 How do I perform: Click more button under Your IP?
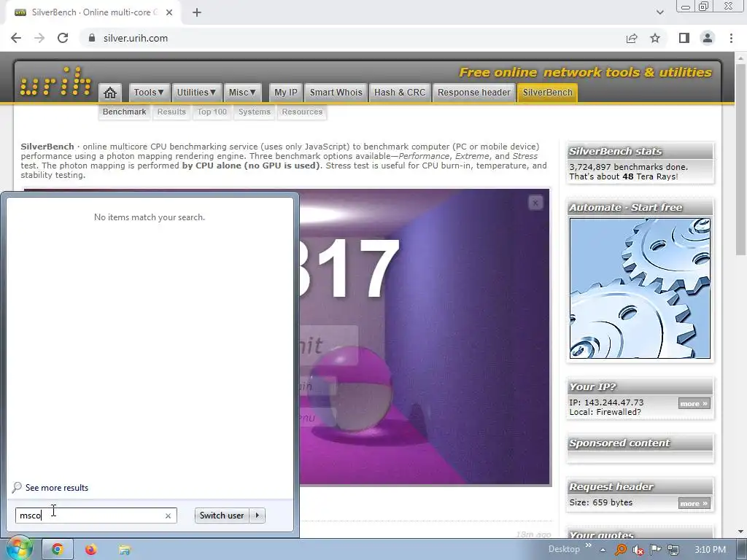694,404
